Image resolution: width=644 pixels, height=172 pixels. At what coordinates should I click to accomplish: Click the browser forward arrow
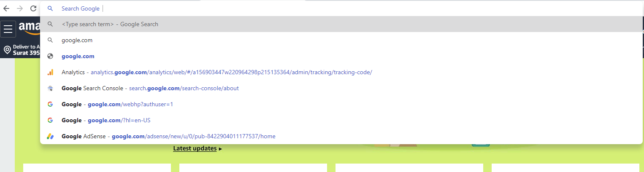[20, 8]
